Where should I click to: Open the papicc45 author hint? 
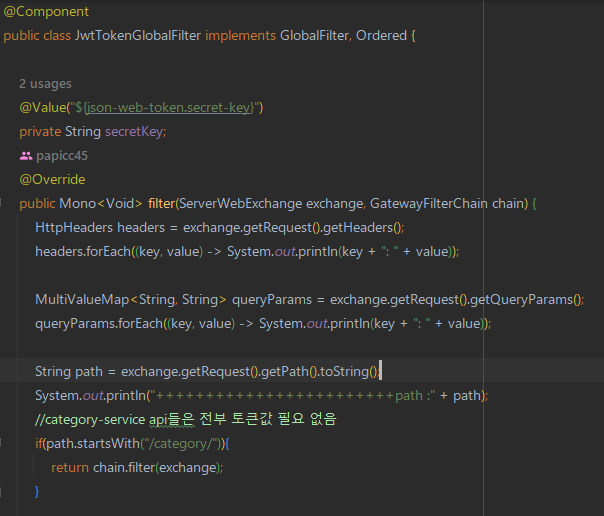pyautogui.click(x=62, y=156)
